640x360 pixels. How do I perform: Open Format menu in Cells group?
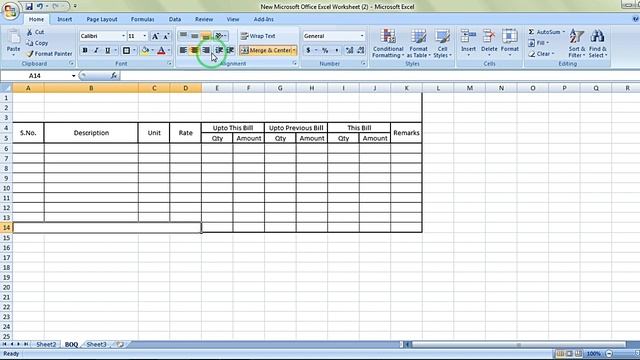(x=509, y=43)
